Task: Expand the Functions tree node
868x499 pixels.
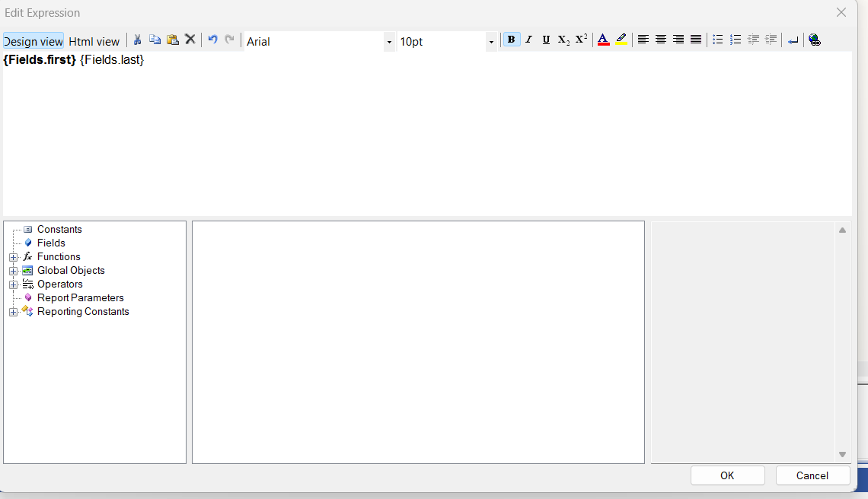Action: [x=13, y=257]
